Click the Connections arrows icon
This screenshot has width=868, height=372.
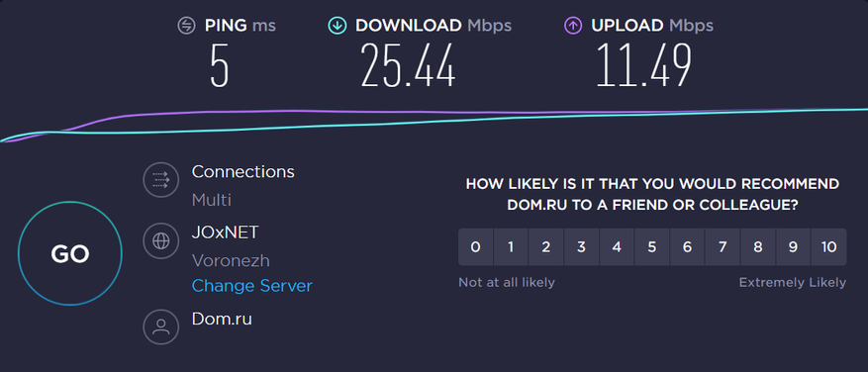coord(161,180)
